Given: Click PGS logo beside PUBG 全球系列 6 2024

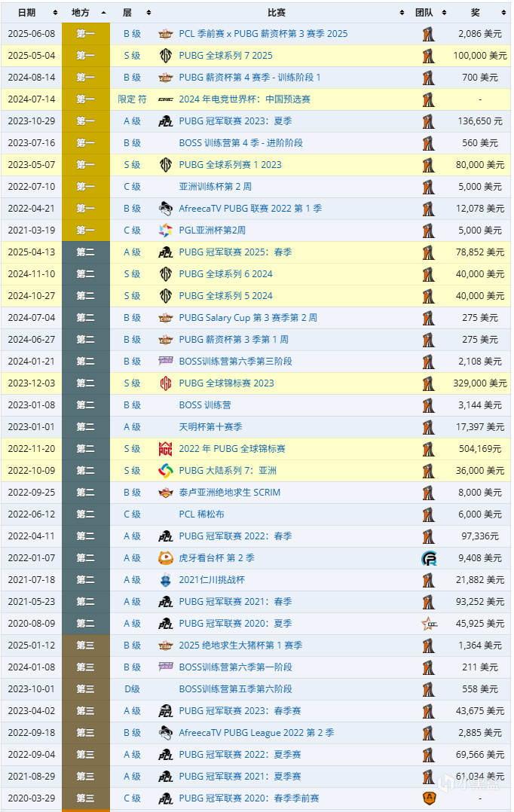Looking at the screenshot, I should tap(165, 274).
